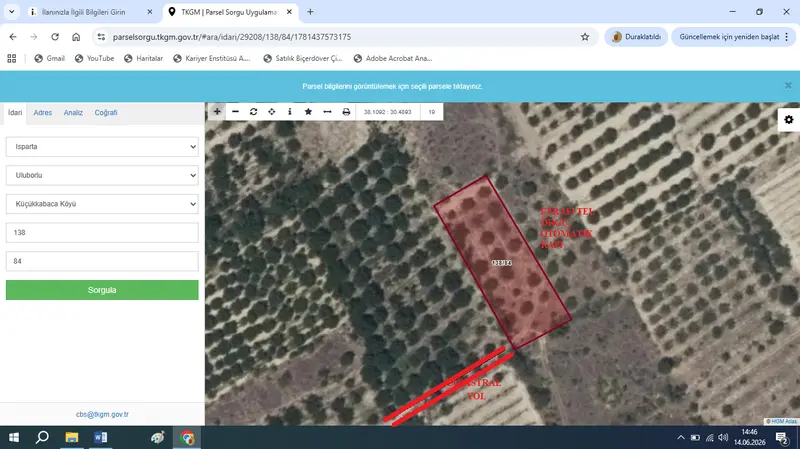Close the TKGM Parsel Sorgu tab

pyautogui.click(x=289, y=12)
